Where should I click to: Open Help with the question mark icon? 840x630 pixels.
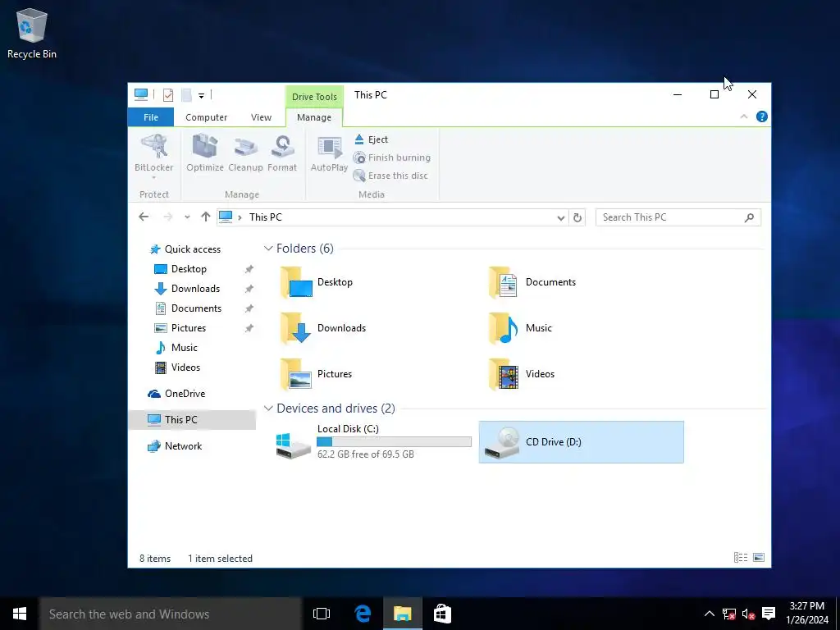[x=761, y=116]
